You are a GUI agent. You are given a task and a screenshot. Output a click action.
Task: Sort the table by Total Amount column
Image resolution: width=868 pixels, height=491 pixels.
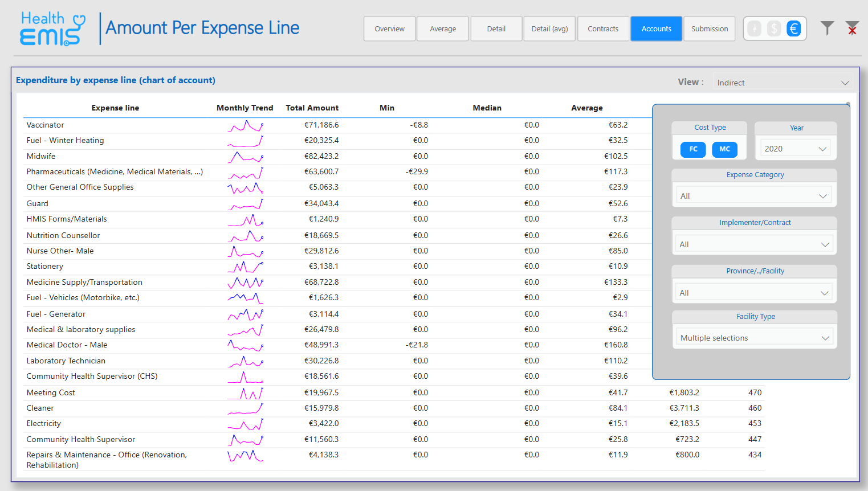tap(312, 108)
